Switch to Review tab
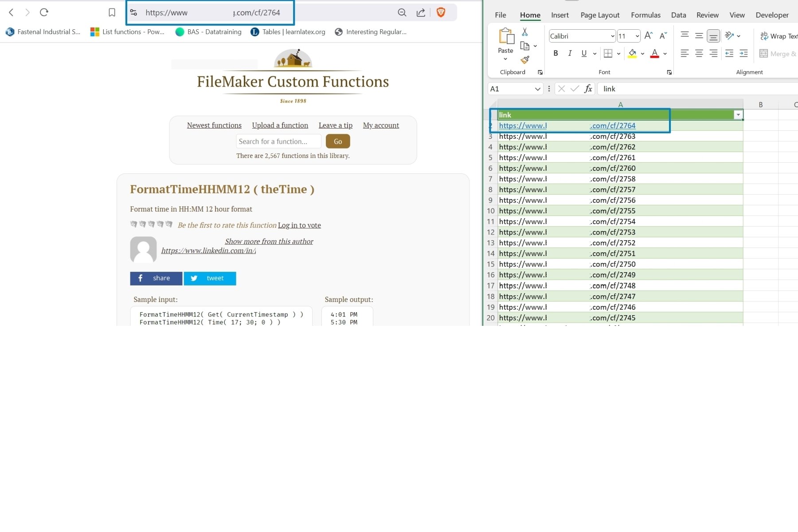The height and width of the screenshot is (532, 798). point(708,15)
